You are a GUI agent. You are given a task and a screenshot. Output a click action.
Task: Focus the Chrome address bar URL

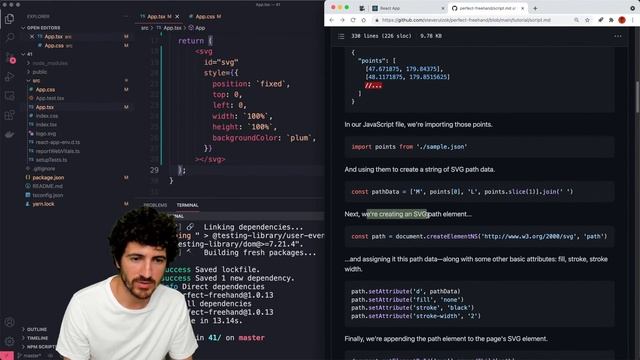pyautogui.click(x=466, y=20)
